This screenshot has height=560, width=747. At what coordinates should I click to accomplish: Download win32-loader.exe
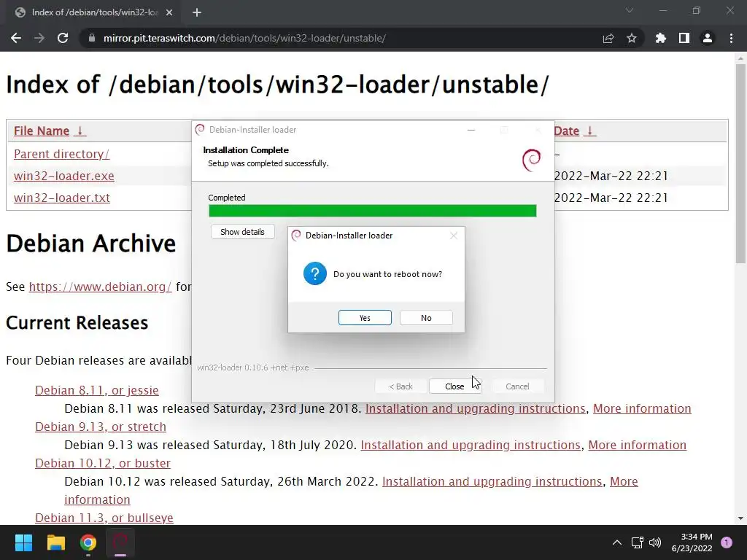pos(64,176)
